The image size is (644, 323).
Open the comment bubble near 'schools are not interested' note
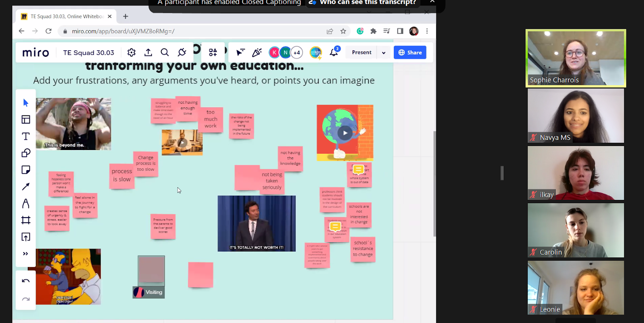pos(335,227)
